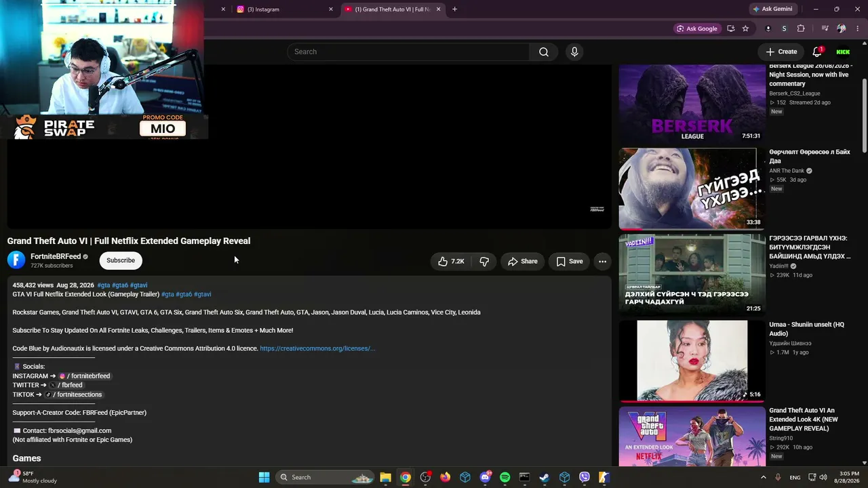Screen dimensions: 868x488
Task: Open the FortniteBRFeed channel name
Action: tap(56, 257)
